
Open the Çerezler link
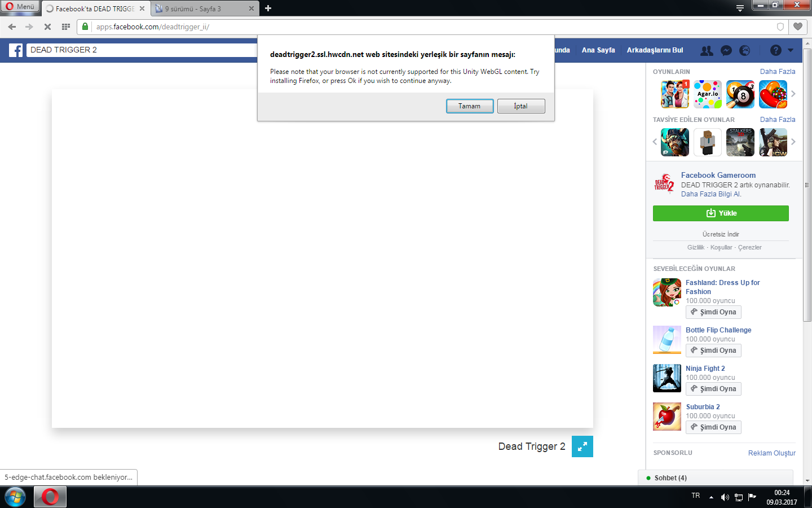tap(750, 247)
